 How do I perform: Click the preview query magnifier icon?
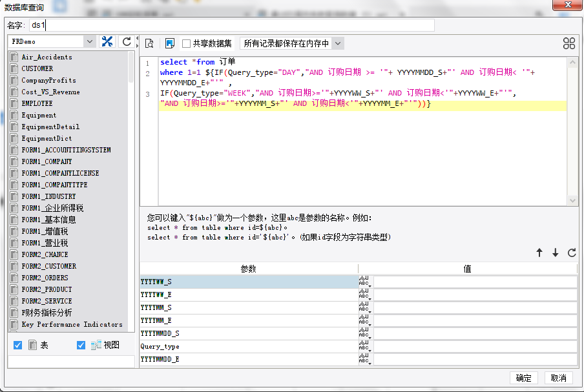click(x=149, y=43)
